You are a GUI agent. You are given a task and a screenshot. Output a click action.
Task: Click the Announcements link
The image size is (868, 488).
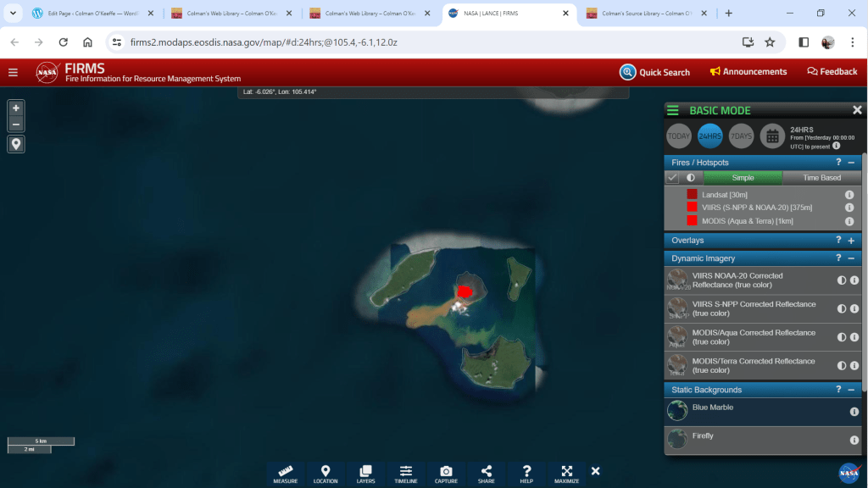[748, 72]
